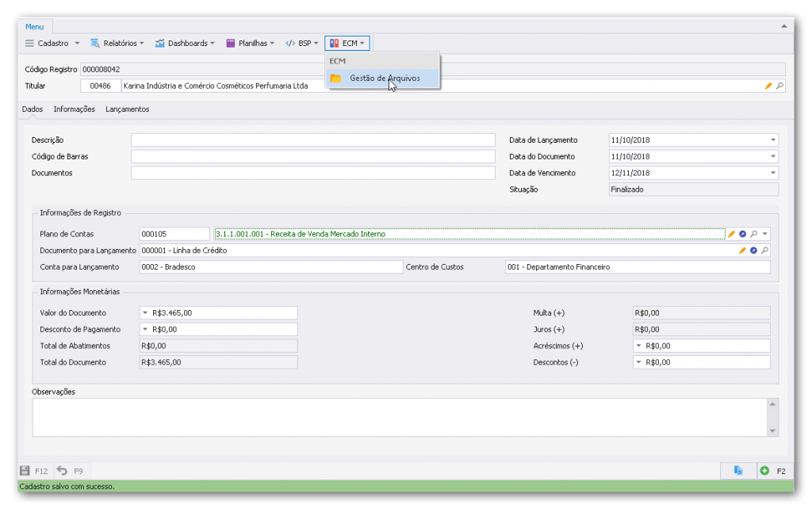Select Gestão de Arquivos from ECM menu
Viewport: 812px width, 509px height.
coord(383,78)
